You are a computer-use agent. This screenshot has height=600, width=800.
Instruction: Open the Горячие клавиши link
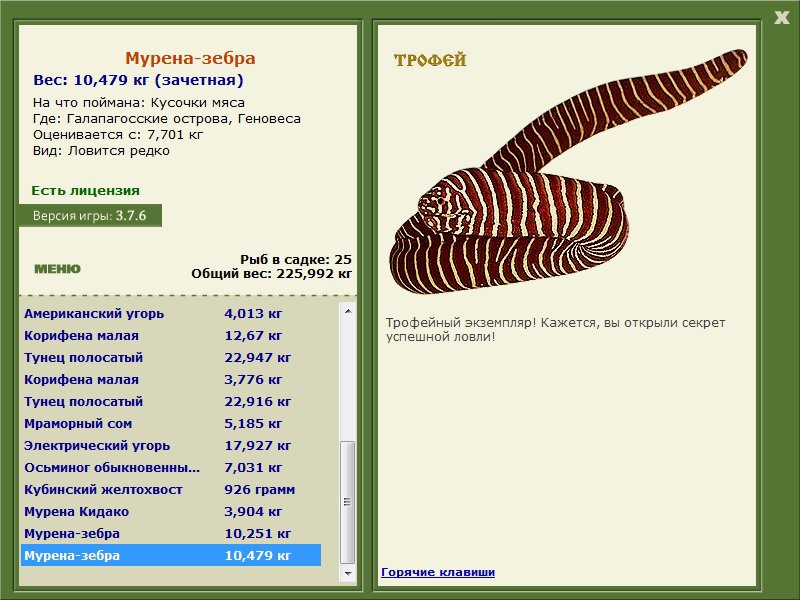[x=438, y=572]
